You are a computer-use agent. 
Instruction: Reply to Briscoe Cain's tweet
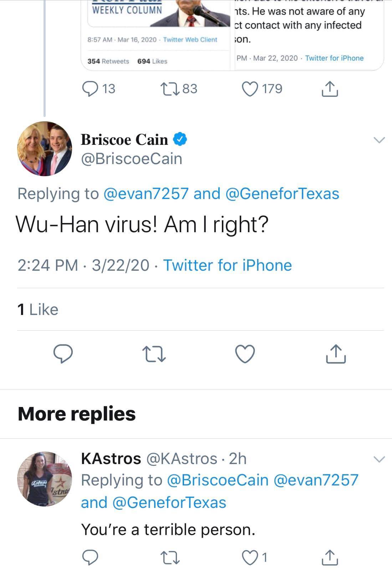click(x=63, y=353)
